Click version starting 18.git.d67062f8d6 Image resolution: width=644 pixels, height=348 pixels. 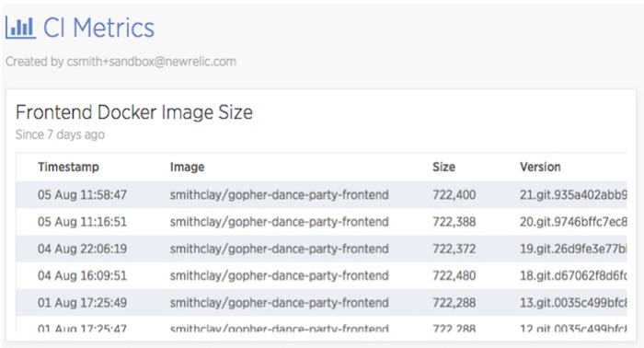tap(573, 275)
